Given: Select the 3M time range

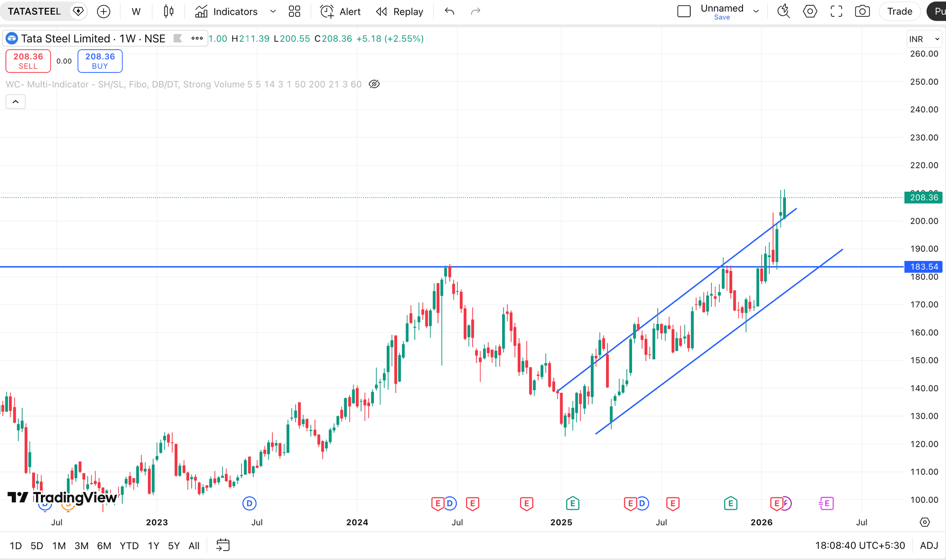Looking at the screenshot, I should 82,546.
